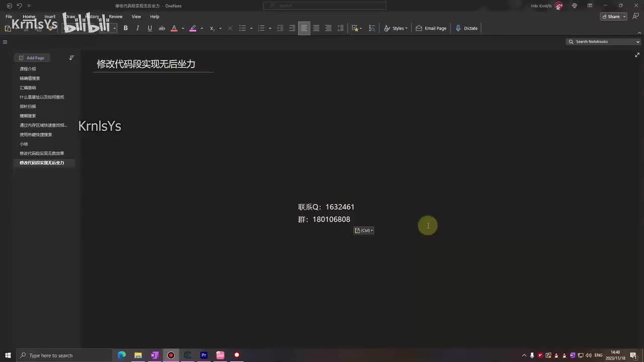The width and height of the screenshot is (644, 362).
Task: Show hidden tray icons
Action: pos(524,355)
